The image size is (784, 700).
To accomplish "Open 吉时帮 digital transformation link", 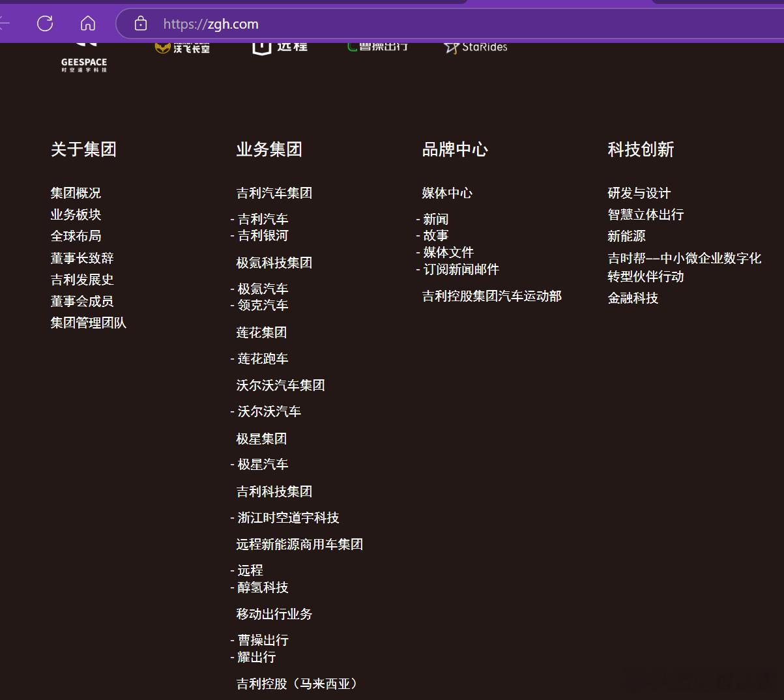I will pos(684,267).
